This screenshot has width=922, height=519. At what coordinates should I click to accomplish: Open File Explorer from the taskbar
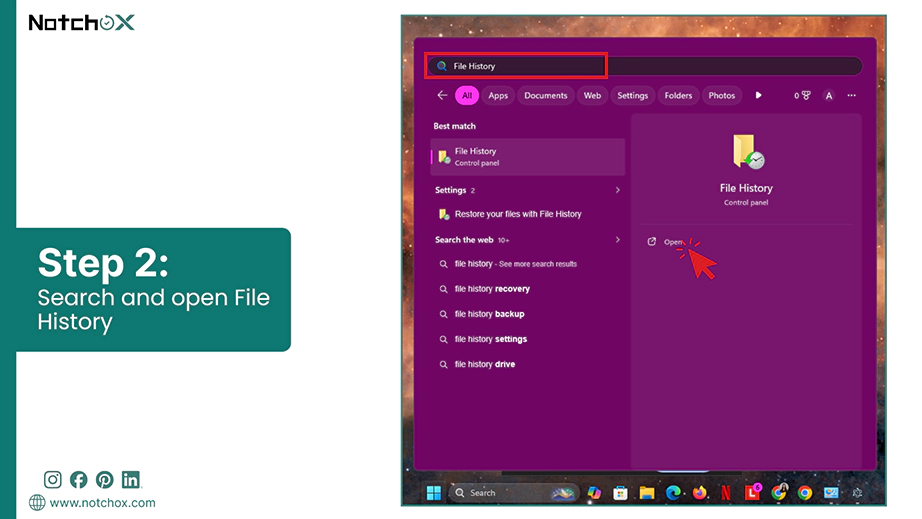pos(647,493)
